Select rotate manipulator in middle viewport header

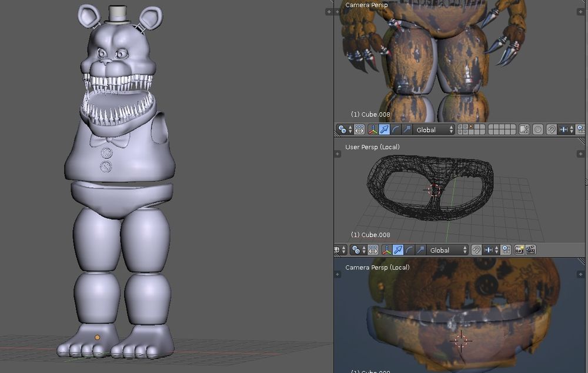coord(409,249)
